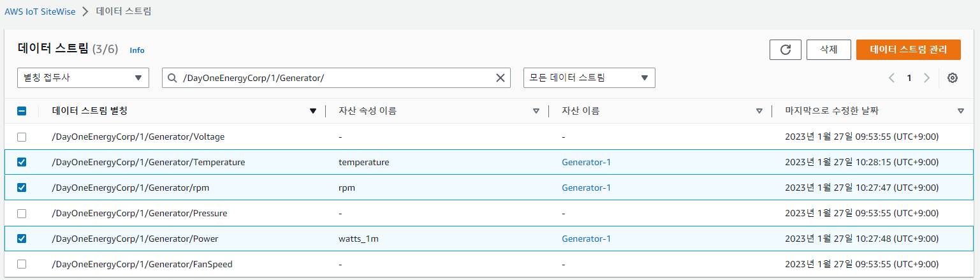The height and width of the screenshot is (280, 980).
Task: Select /DayOneEnergyCorp/1/Generator/Temperature alias text
Action: (x=149, y=162)
